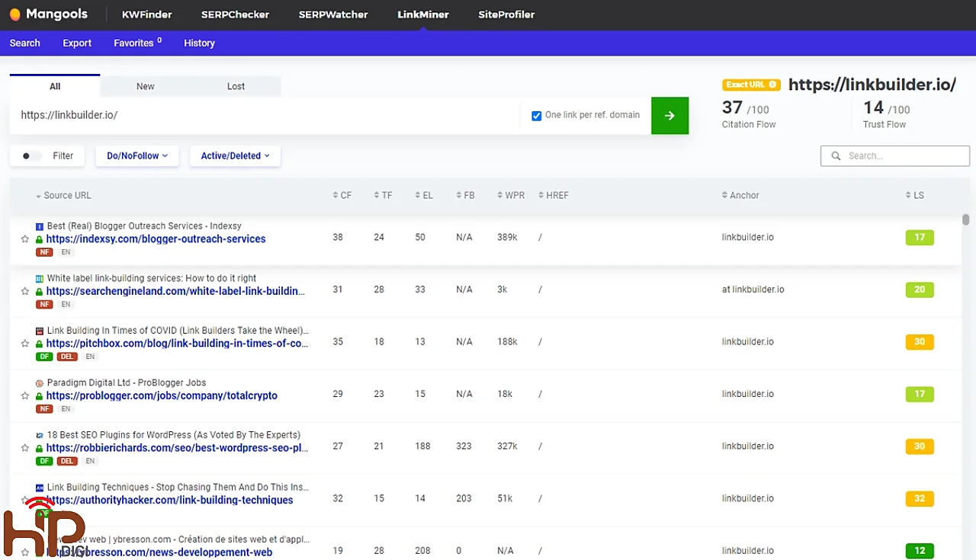Click the backlink Search text field
Image resolution: width=976 pixels, height=560 pixels.
[x=895, y=155]
